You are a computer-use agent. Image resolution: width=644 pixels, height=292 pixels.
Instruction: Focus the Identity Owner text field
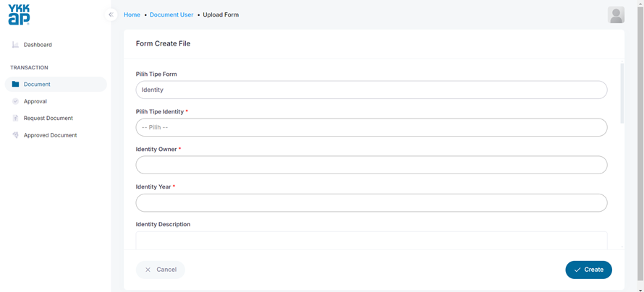(371, 165)
